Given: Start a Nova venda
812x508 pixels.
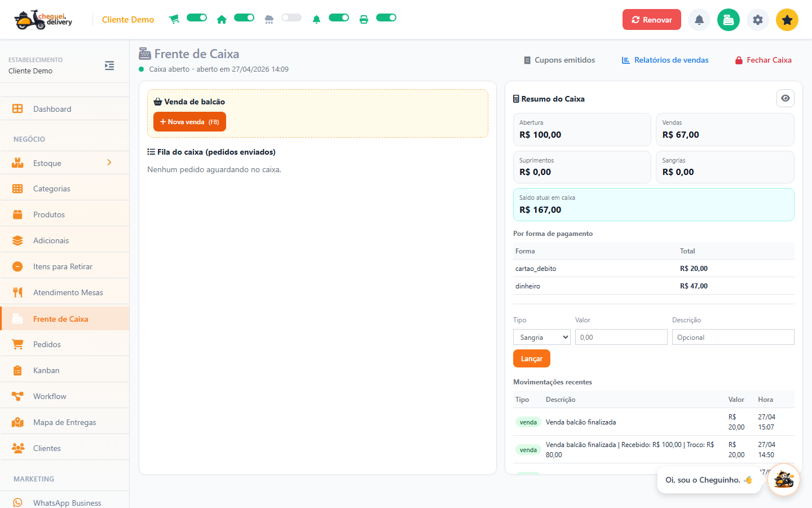Looking at the screenshot, I should tap(189, 122).
